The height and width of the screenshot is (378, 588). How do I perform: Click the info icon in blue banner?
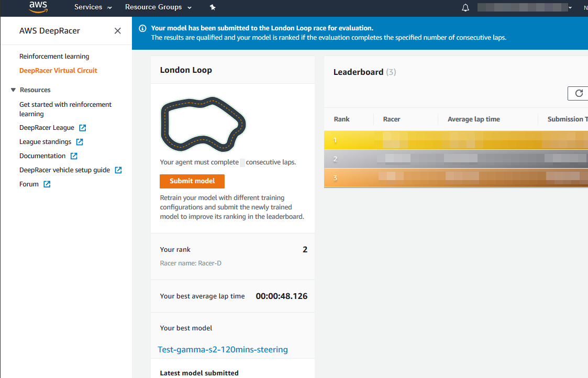141,28
